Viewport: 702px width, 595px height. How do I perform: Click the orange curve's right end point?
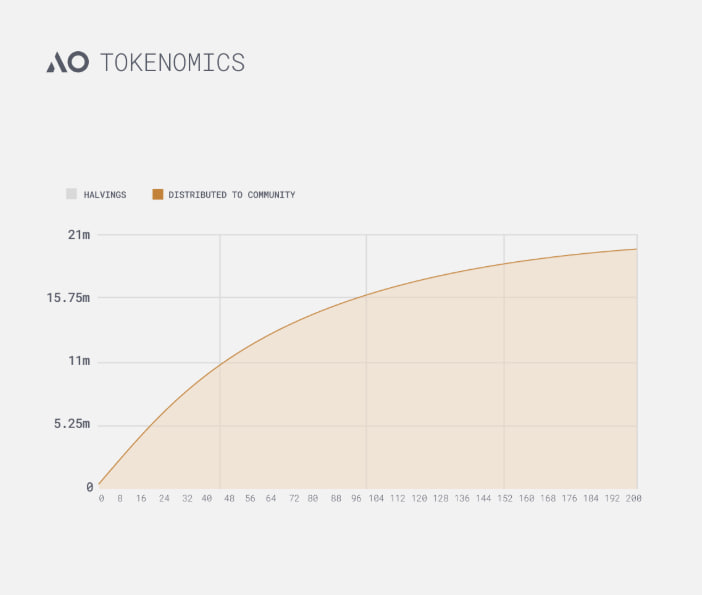pyautogui.click(x=636, y=249)
